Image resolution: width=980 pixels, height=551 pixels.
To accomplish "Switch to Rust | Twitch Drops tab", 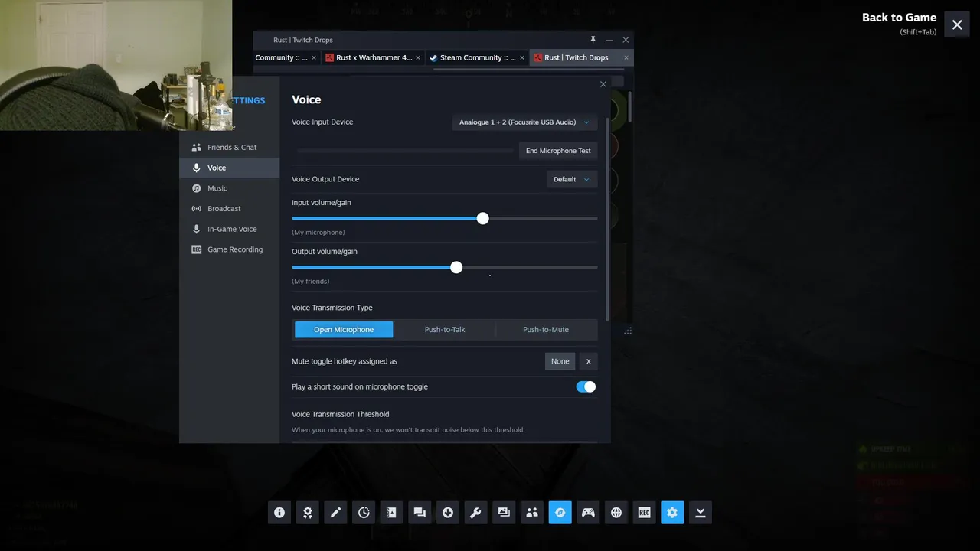I will tap(581, 57).
